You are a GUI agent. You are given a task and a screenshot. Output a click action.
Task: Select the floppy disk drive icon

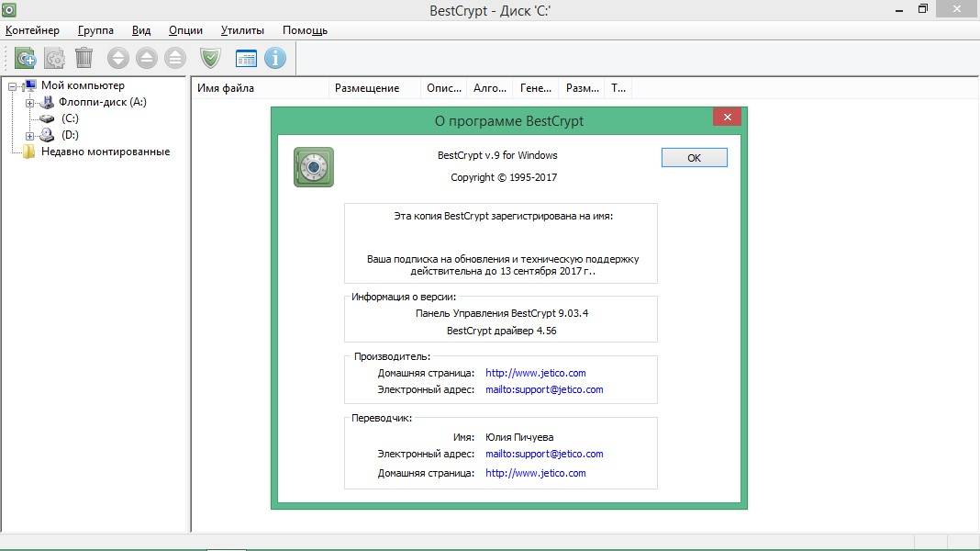click(x=47, y=102)
